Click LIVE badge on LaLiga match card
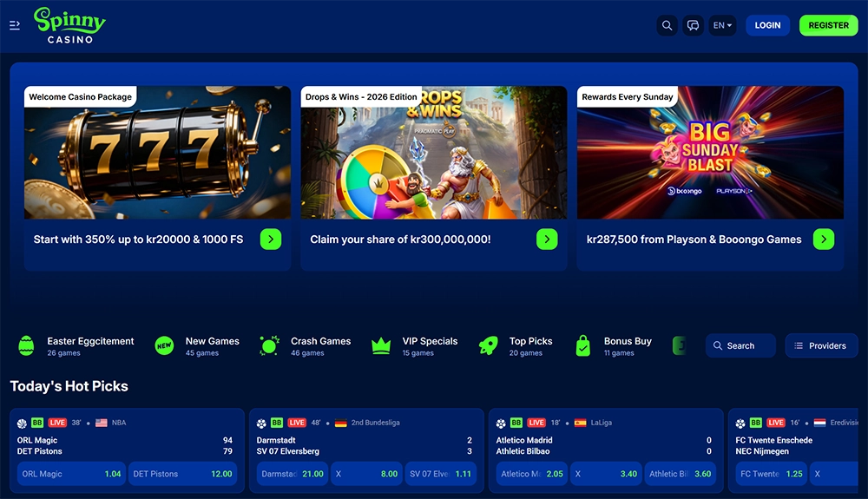868x499 pixels. tap(536, 423)
